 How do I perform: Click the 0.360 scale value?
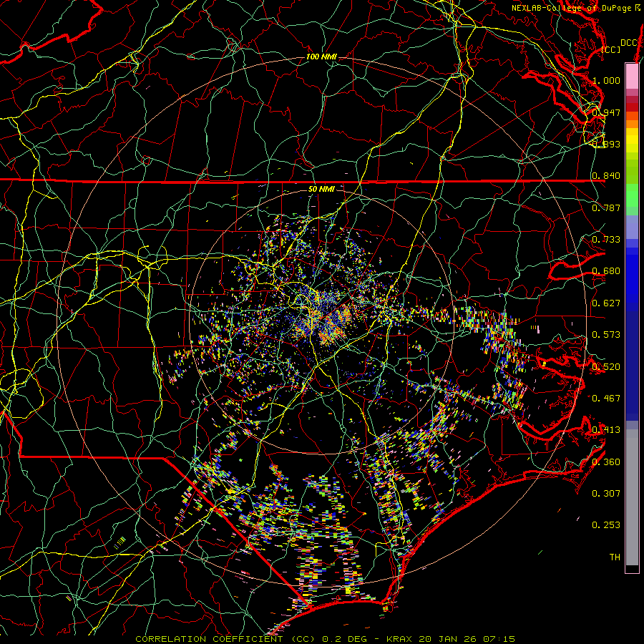tap(606, 462)
